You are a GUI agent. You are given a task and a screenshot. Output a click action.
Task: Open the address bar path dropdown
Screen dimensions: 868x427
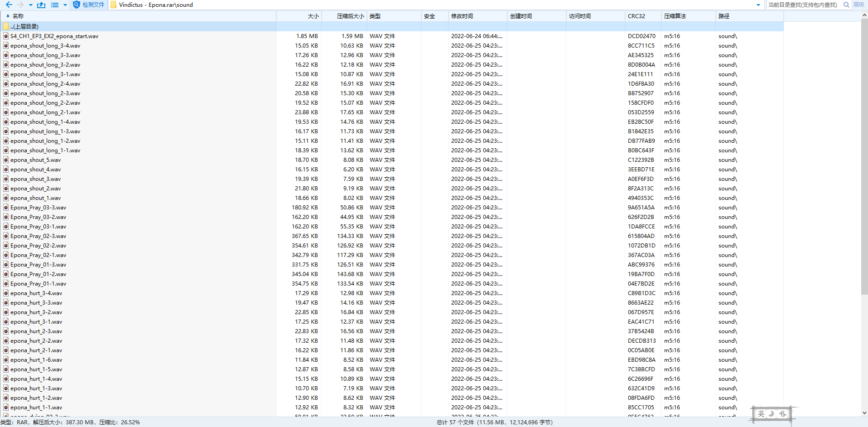[x=758, y=5]
